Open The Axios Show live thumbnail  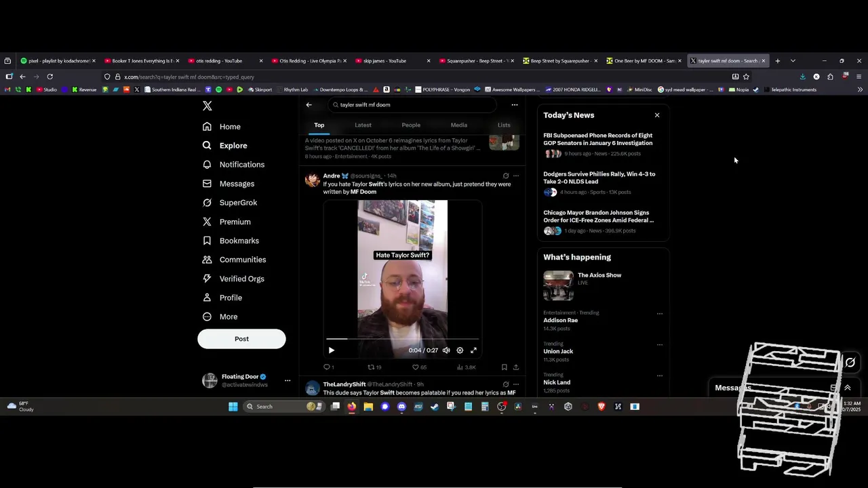(558, 286)
